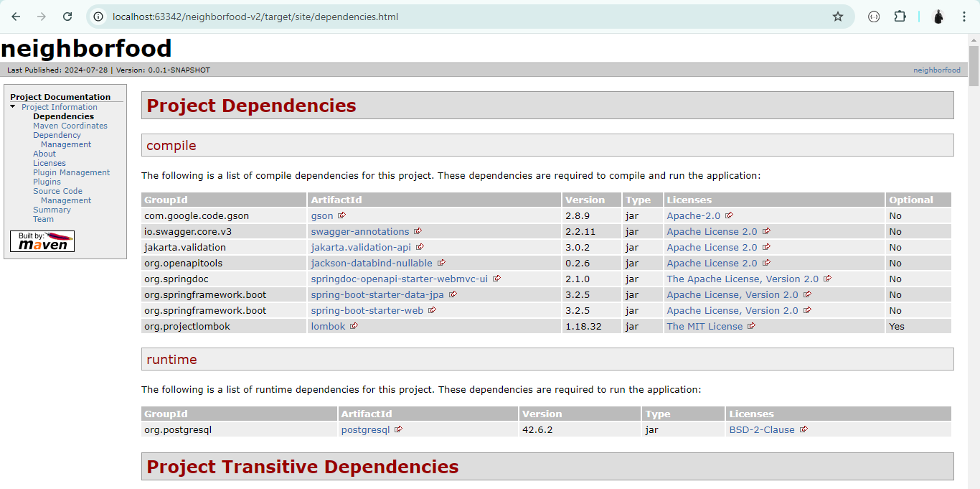Click external icon beside The MIT License
Viewport: 980px width, 489px height.
click(751, 326)
